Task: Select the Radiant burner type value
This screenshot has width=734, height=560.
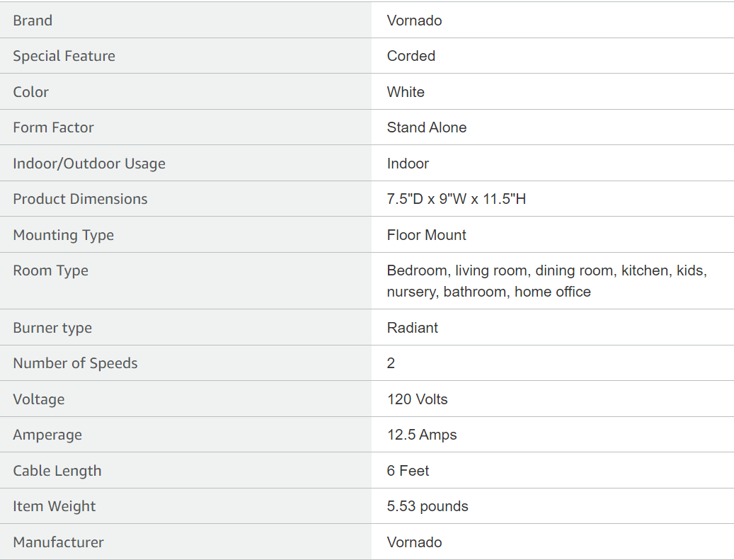Action: point(413,328)
